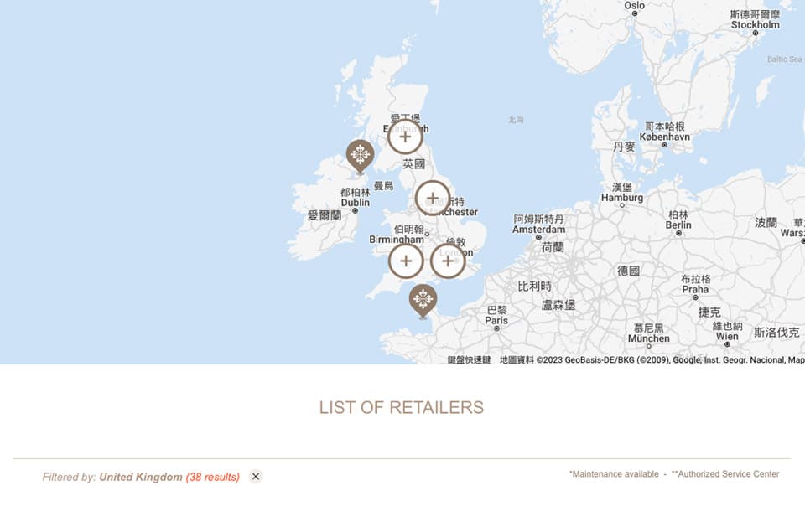This screenshot has height=532, width=805.
Task: Click the København label on the map
Action: [x=664, y=137]
